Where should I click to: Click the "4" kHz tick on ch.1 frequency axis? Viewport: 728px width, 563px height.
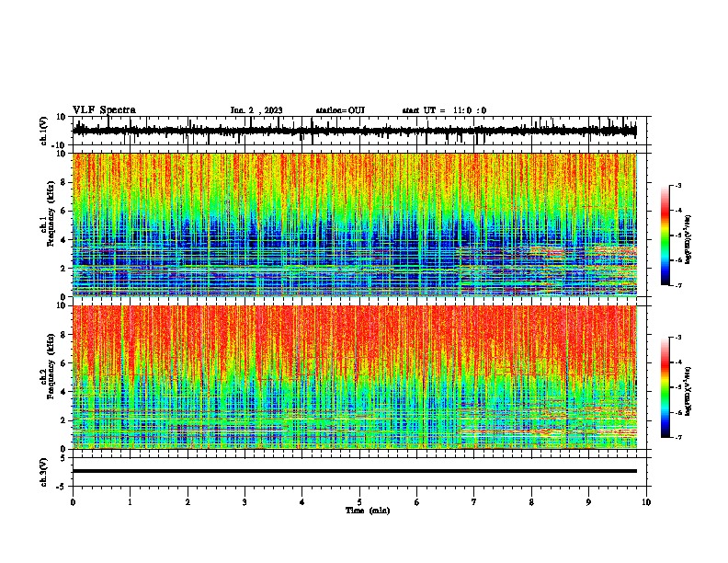pos(63,240)
